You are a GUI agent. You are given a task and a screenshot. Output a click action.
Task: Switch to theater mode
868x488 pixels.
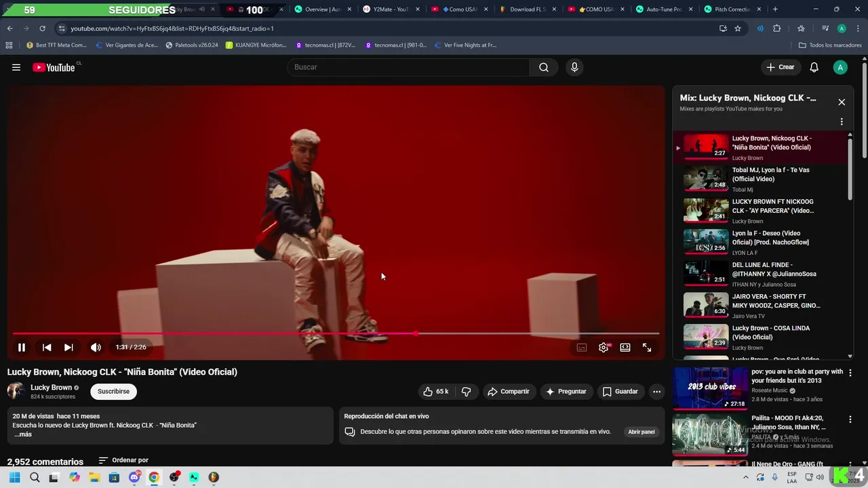click(x=625, y=347)
